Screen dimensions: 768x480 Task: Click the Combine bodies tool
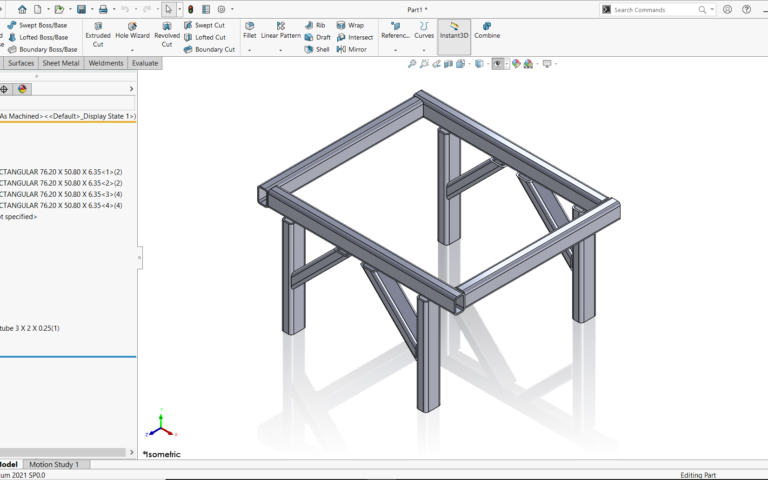point(487,30)
